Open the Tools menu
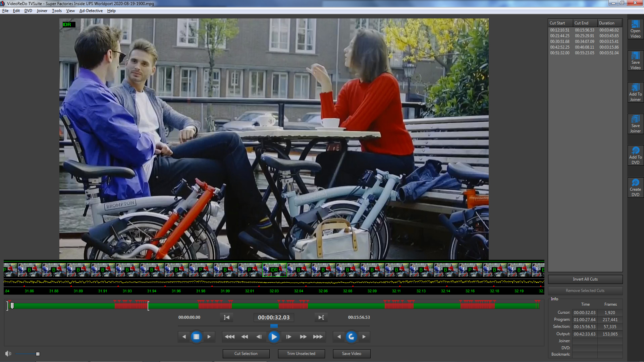644x362 pixels. (x=57, y=11)
